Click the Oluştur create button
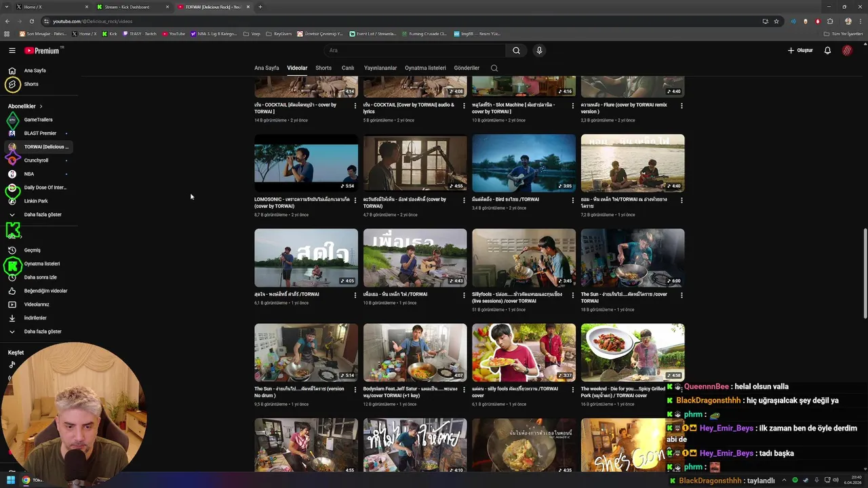The width and height of the screenshot is (868, 488). pos(800,50)
